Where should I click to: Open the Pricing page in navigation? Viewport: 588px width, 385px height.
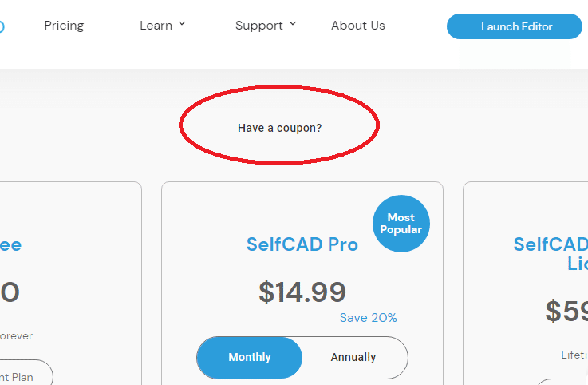pyautogui.click(x=64, y=26)
